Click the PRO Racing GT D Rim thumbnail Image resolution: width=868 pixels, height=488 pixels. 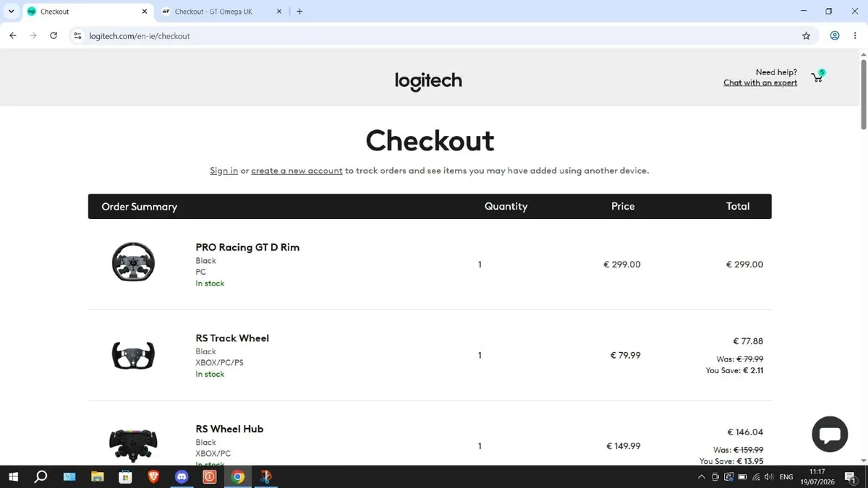pyautogui.click(x=134, y=262)
